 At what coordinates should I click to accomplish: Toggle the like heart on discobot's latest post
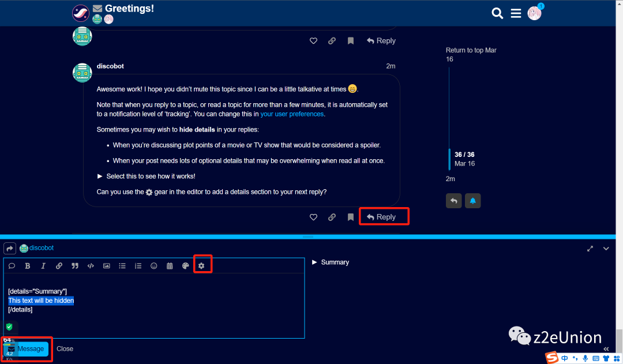(x=314, y=217)
